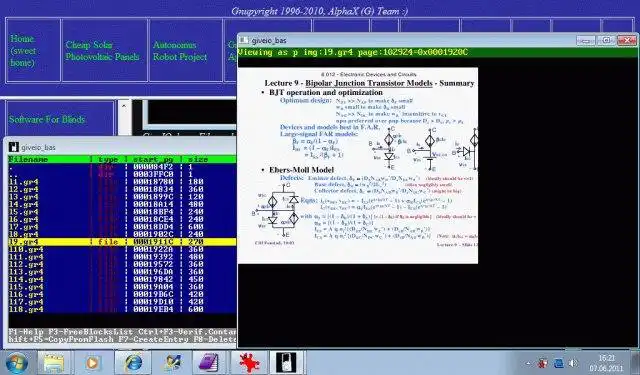
Task: Click start page value 0001911C
Action: pyautogui.click(x=153, y=242)
